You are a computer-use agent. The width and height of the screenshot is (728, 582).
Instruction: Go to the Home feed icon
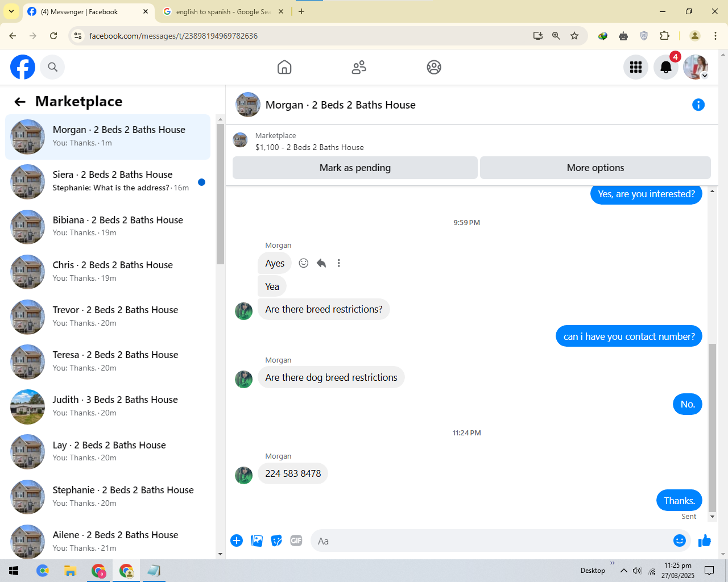[284, 67]
